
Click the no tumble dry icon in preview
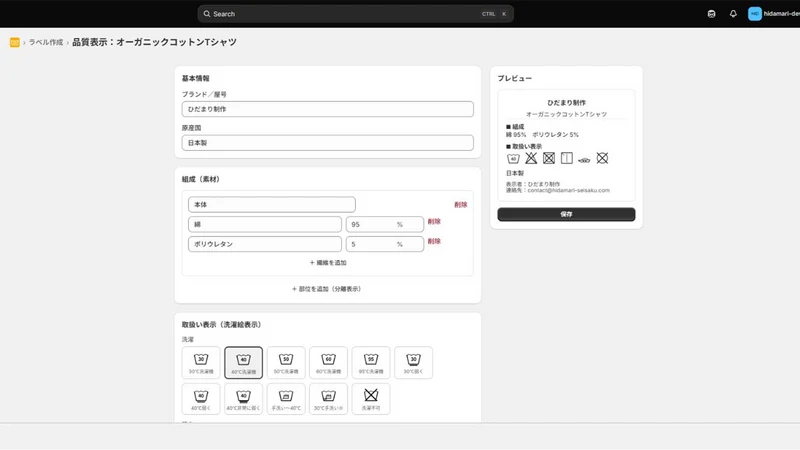point(549,158)
